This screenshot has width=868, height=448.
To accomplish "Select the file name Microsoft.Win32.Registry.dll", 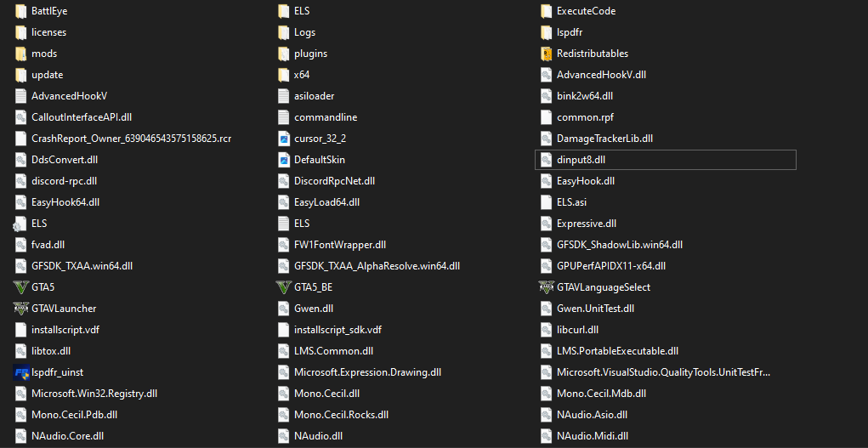I will (x=94, y=394).
